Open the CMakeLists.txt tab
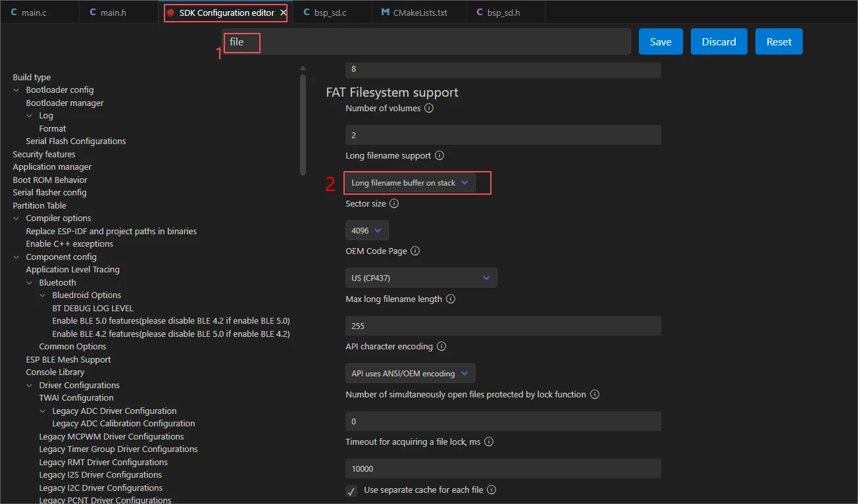The image size is (858, 504). [419, 13]
